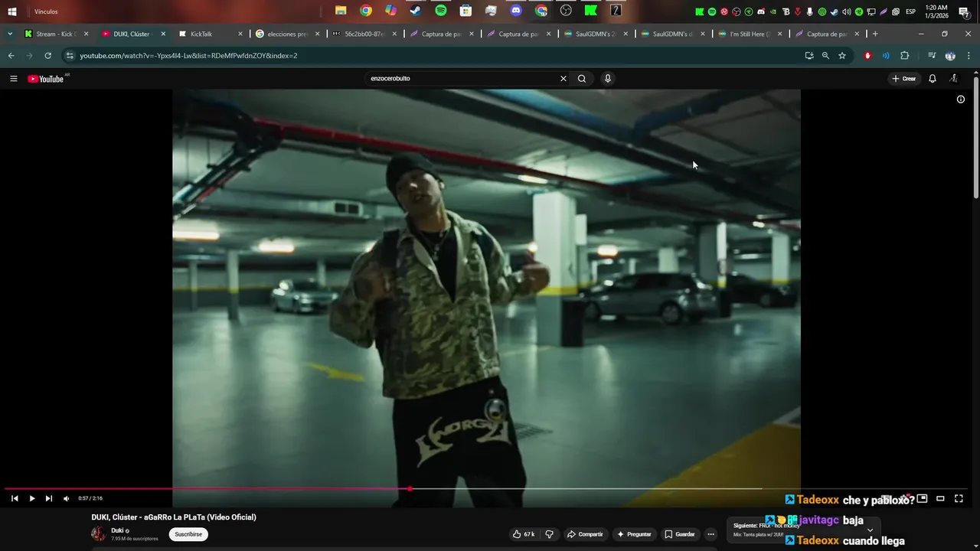Click the search magnifier button
Viewport: 980px width, 551px height.
click(x=582, y=79)
